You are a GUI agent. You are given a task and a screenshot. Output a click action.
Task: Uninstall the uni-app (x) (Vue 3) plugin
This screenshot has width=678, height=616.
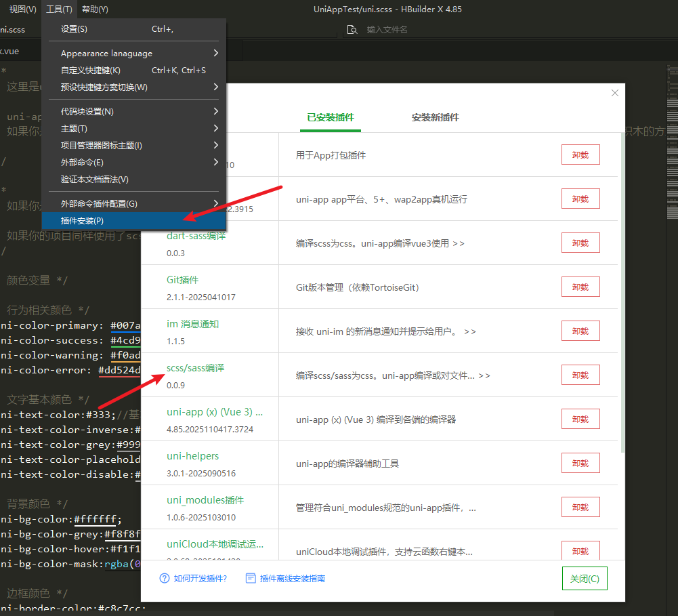point(580,419)
